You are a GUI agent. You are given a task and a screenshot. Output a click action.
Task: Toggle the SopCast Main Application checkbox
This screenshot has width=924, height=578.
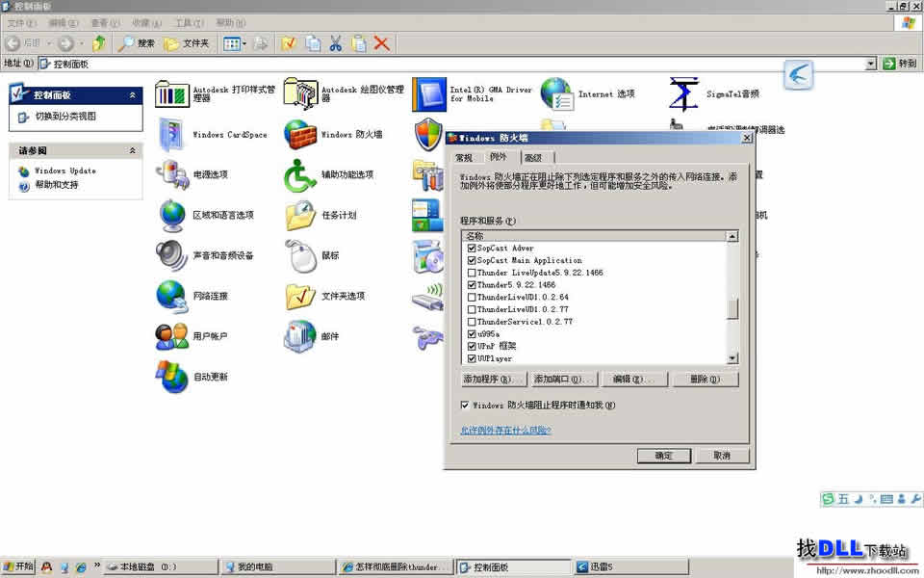tap(472, 260)
